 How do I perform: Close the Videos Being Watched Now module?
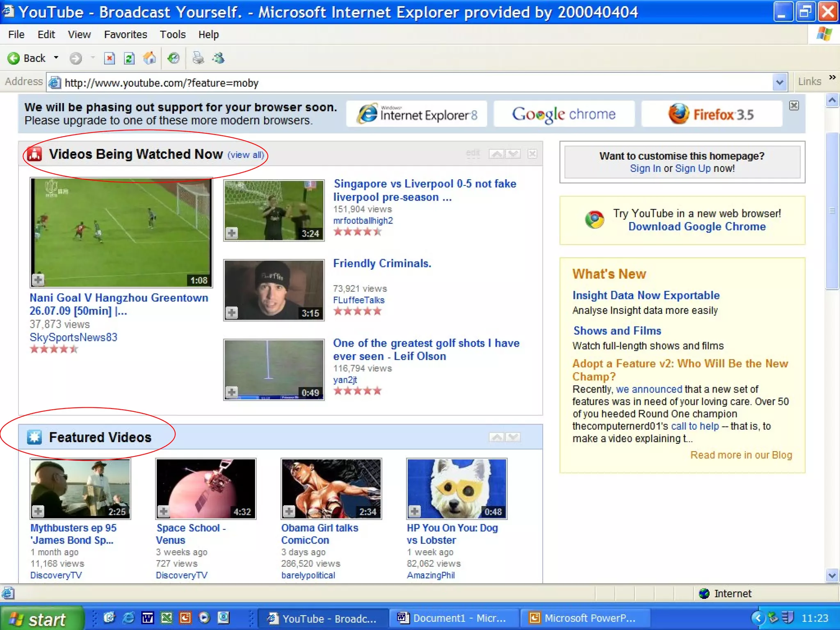(532, 154)
